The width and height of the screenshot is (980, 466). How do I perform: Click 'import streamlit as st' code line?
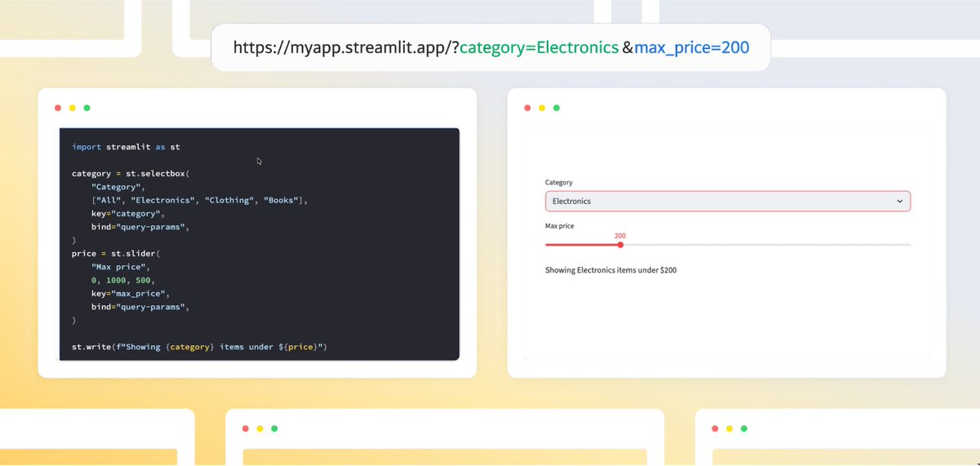tap(126, 147)
